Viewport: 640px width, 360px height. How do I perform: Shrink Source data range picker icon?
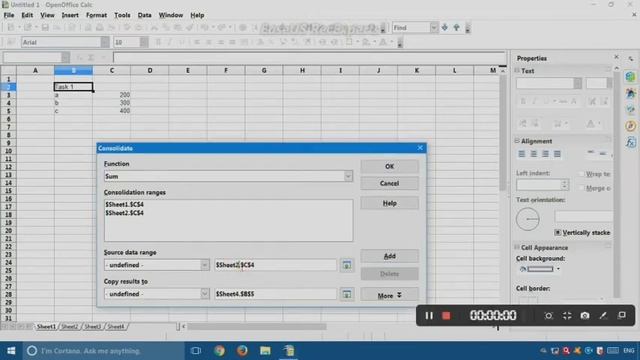coord(347,265)
